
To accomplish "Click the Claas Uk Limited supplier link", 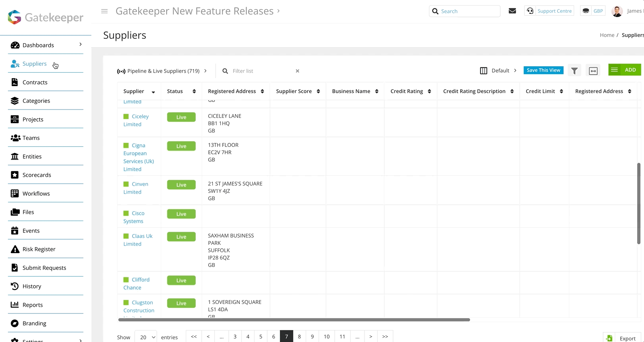I will (x=138, y=240).
